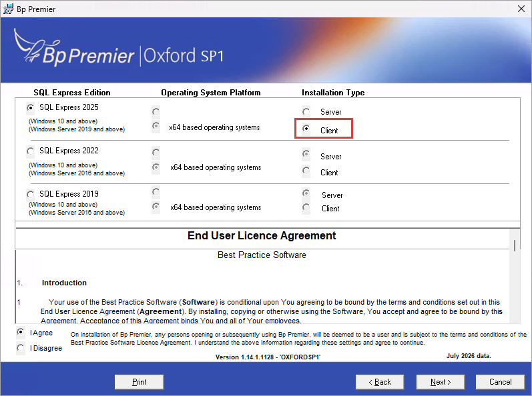
Task: Select x64 platform radio for SQL Express 2022
Action: click(x=156, y=167)
